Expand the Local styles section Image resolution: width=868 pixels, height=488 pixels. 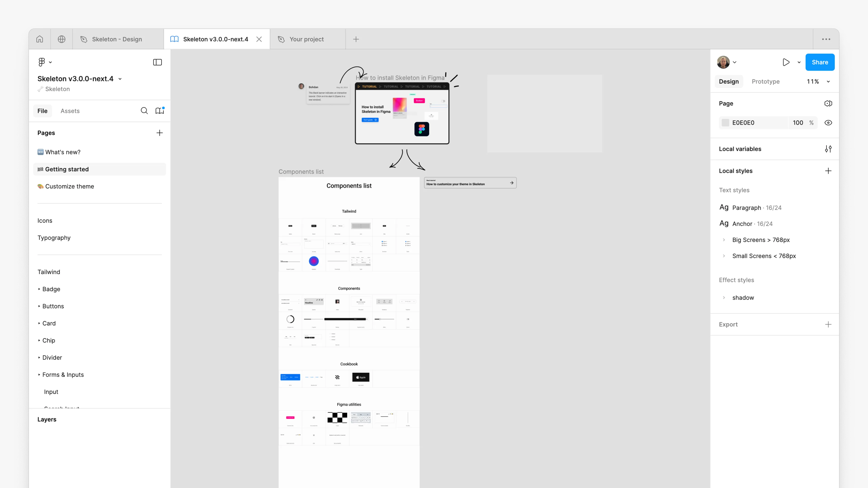point(736,171)
